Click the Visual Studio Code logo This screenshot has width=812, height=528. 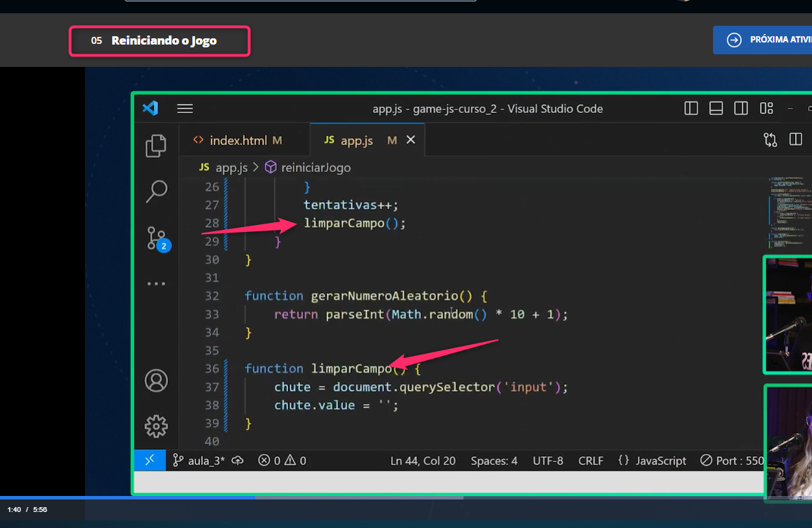150,109
